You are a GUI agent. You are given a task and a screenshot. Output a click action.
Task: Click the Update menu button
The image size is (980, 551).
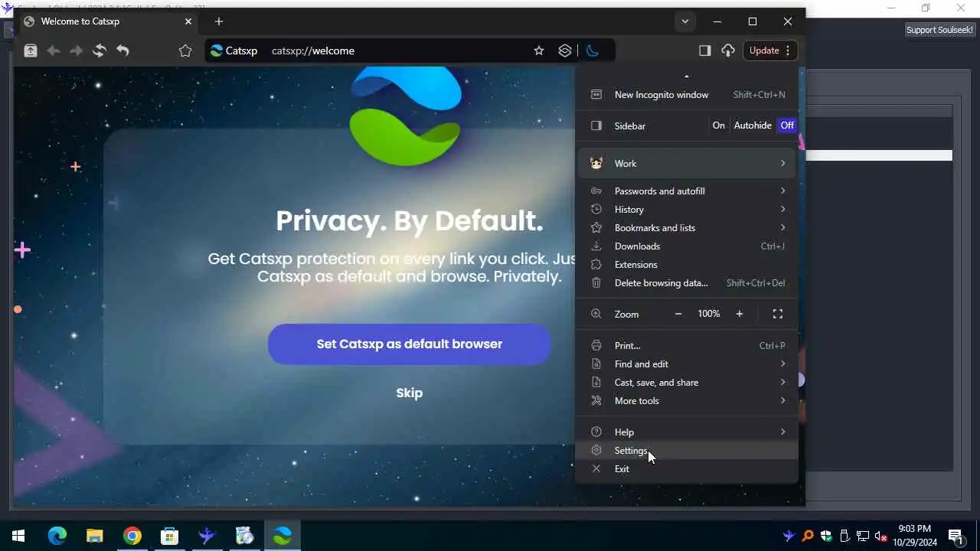pyautogui.click(x=770, y=51)
